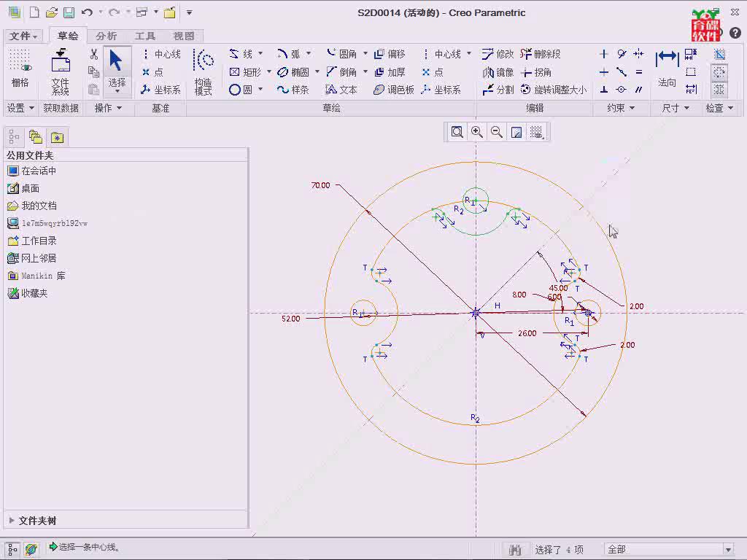Click the Undo icon in quick toolbar

click(x=87, y=13)
